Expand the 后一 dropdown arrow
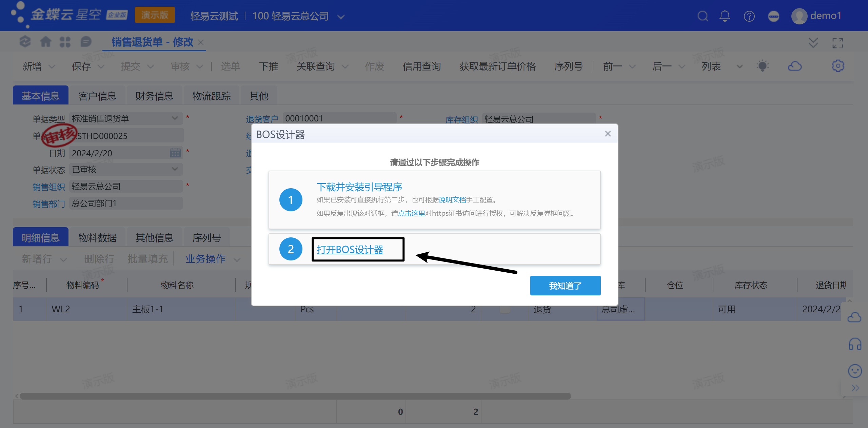 point(682,66)
